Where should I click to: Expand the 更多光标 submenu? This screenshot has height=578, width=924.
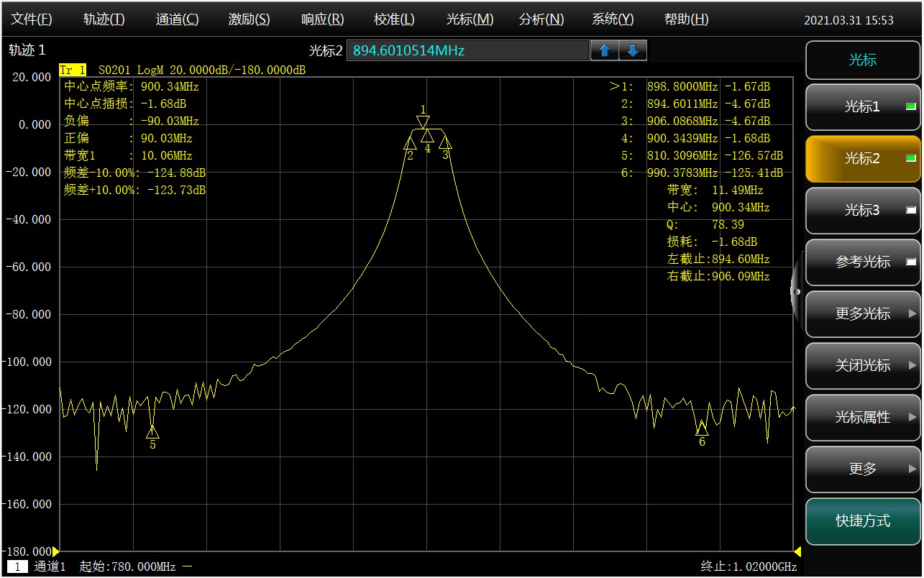(x=862, y=314)
